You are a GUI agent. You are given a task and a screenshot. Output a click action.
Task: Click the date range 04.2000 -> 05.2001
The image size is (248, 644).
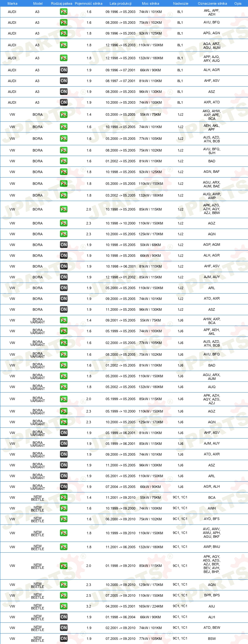tap(121, 606)
